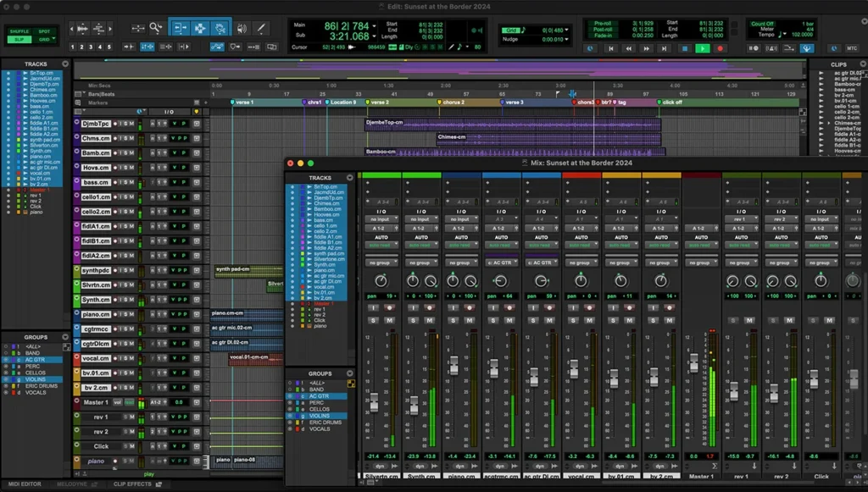
Task: Select the verse 2 marker on the timeline
Action: point(367,102)
